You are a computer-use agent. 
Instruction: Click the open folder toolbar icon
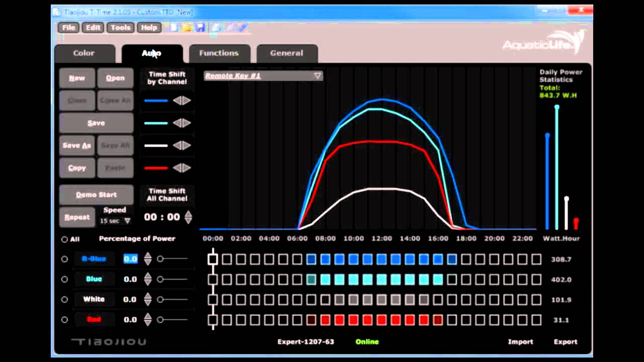(x=187, y=28)
